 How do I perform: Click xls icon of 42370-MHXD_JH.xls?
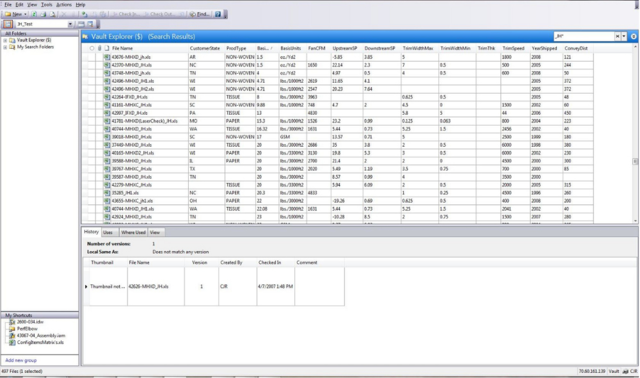point(107,65)
